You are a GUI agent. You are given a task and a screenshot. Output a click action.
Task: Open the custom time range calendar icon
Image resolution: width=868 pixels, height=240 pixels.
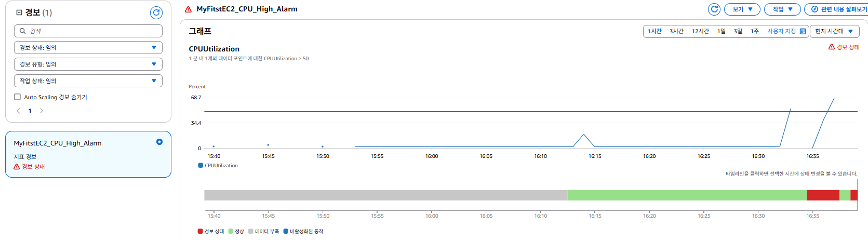(803, 31)
